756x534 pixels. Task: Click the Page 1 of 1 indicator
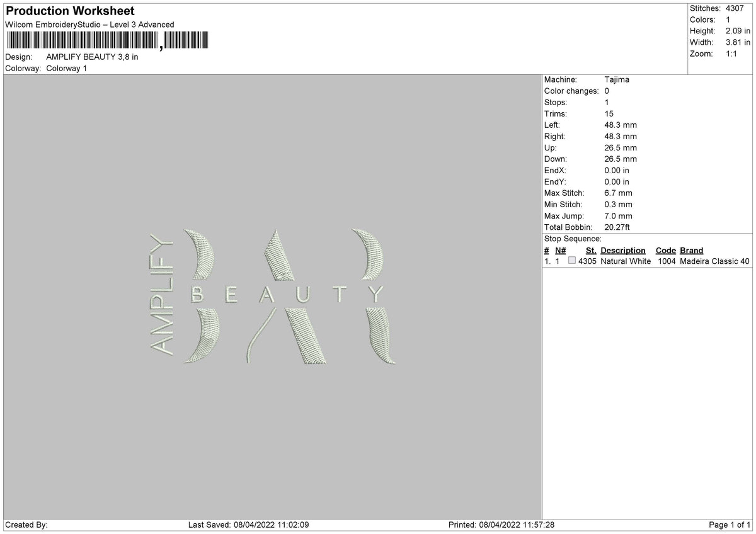(x=730, y=525)
